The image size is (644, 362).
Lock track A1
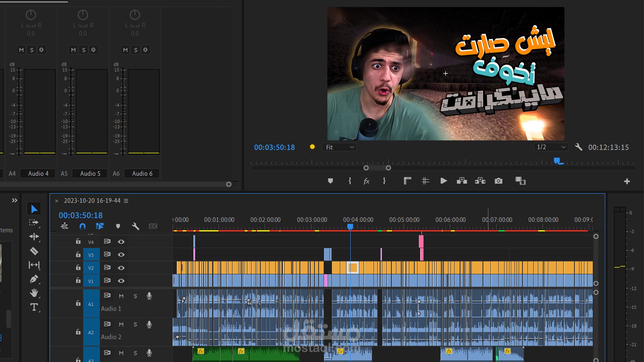click(x=78, y=303)
